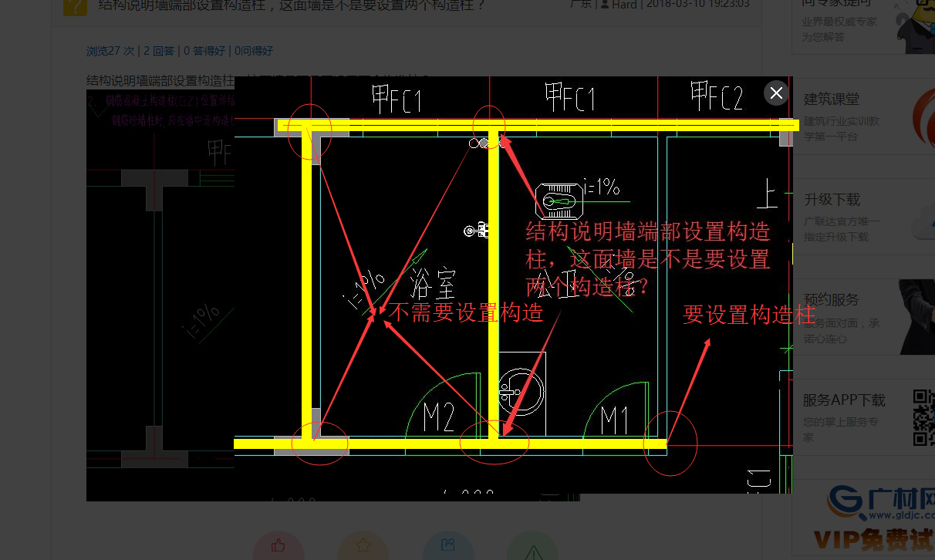Open the 服务APP下载 sidebar link

(x=844, y=400)
